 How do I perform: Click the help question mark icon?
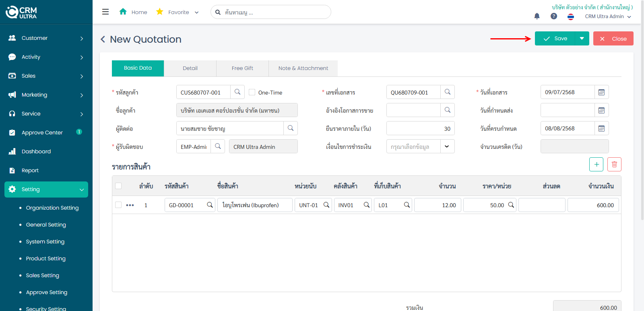[x=554, y=16]
